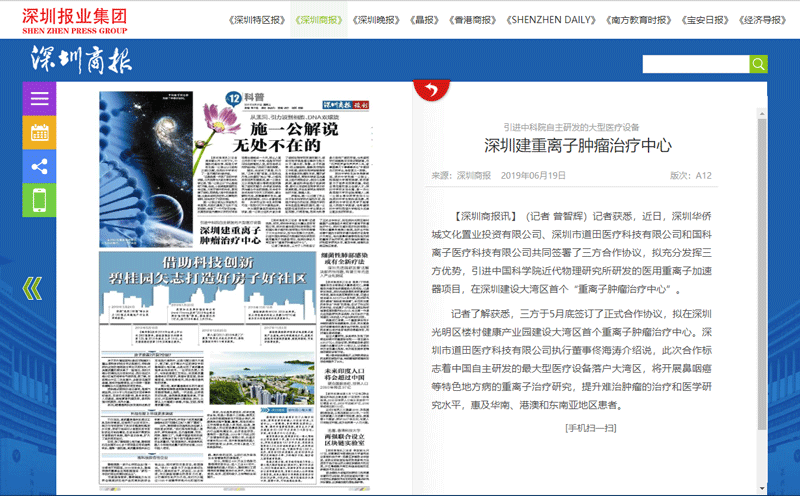Select the highlighted 《深圳商报》 tab
The width and height of the screenshot is (800, 496).
(319, 20)
